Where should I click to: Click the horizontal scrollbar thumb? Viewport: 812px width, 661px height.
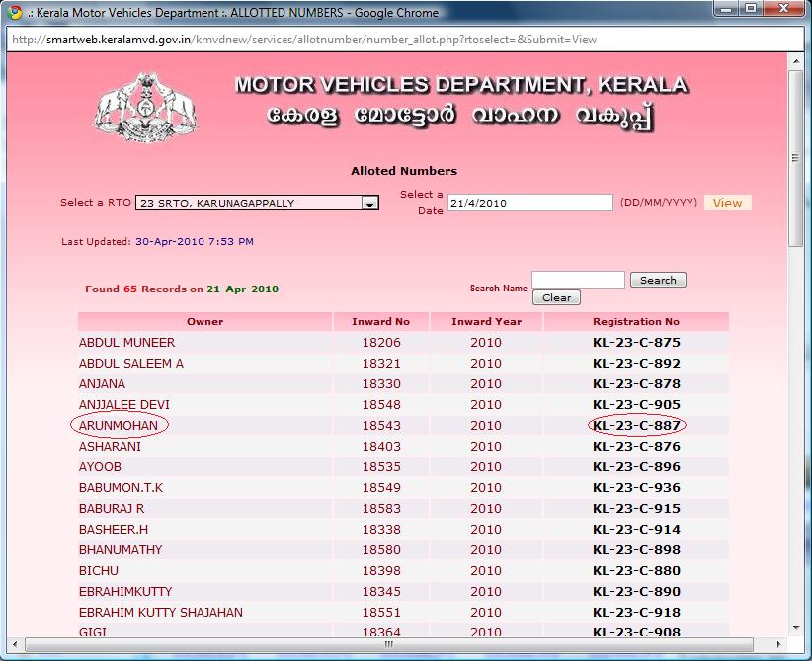click(x=389, y=644)
